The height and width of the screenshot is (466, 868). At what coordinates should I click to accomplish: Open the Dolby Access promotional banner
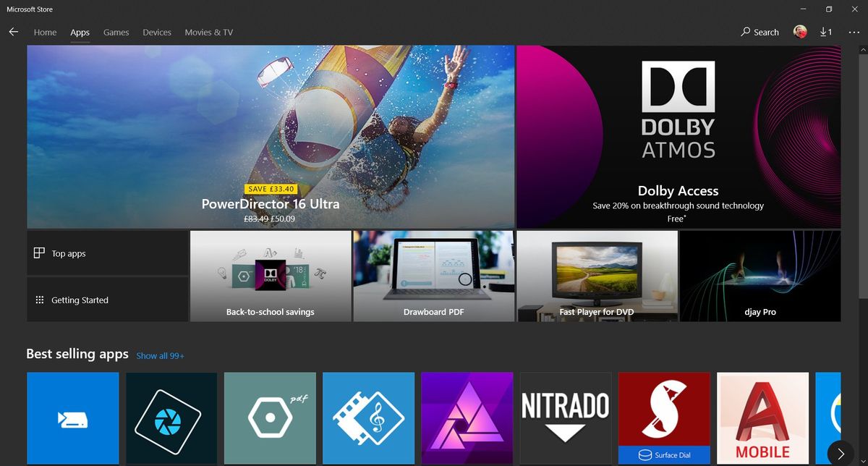point(678,136)
